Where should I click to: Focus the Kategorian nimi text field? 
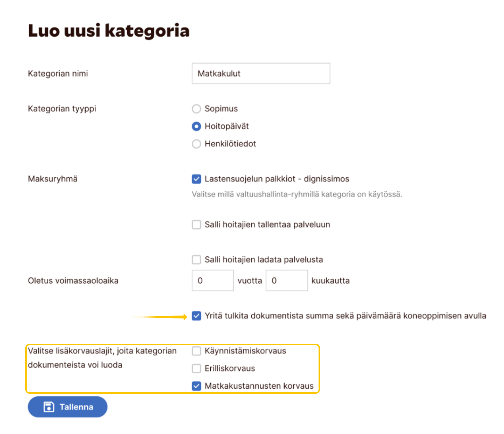pos(261,73)
